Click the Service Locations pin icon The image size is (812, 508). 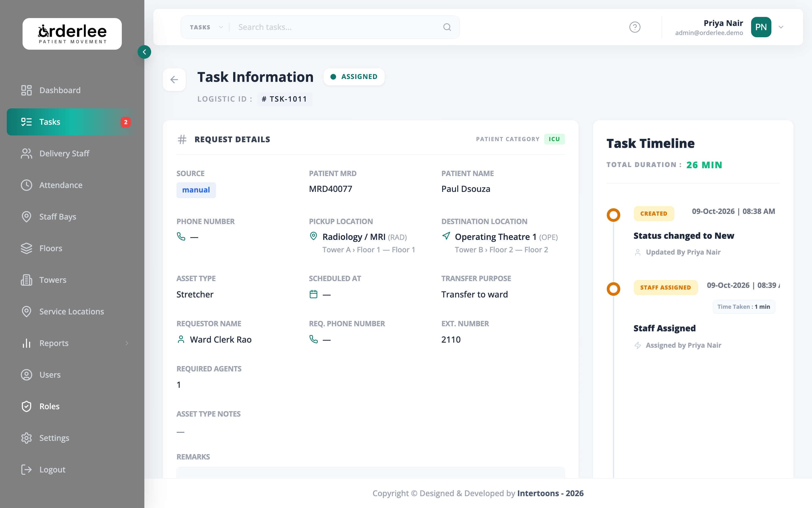coord(26,312)
